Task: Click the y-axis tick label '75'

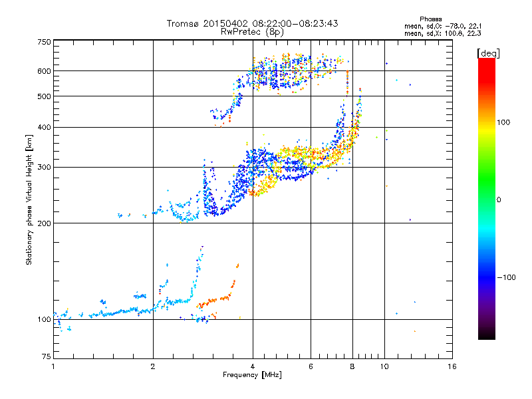Action: coord(47,356)
